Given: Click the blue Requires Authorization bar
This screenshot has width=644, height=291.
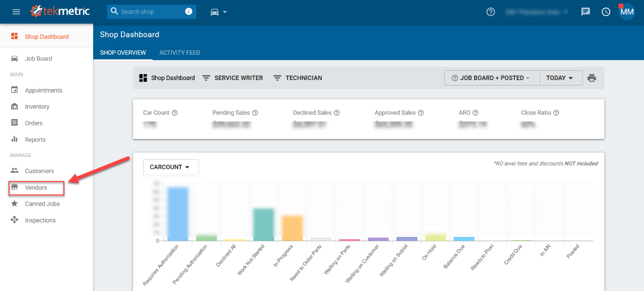Looking at the screenshot, I should point(177,214).
